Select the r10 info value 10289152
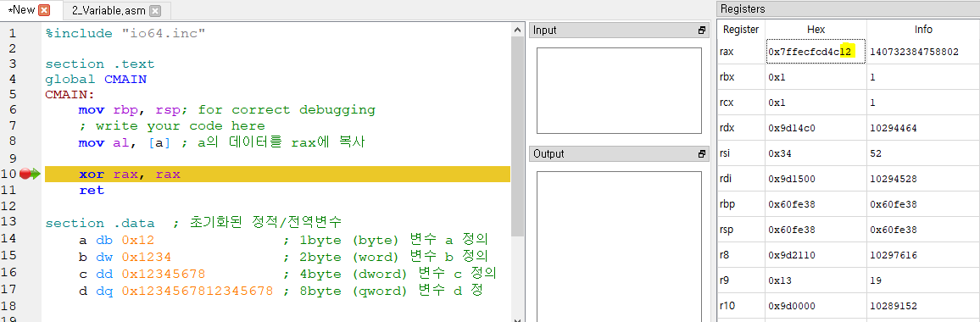This screenshot has width=980, height=322. pos(923,306)
